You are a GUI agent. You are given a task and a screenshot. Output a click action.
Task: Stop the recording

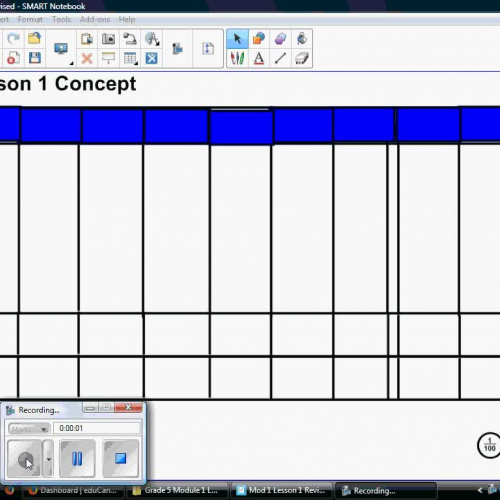coord(120,458)
